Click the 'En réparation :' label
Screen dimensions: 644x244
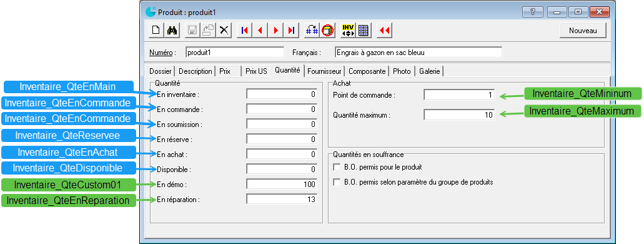click(x=178, y=200)
